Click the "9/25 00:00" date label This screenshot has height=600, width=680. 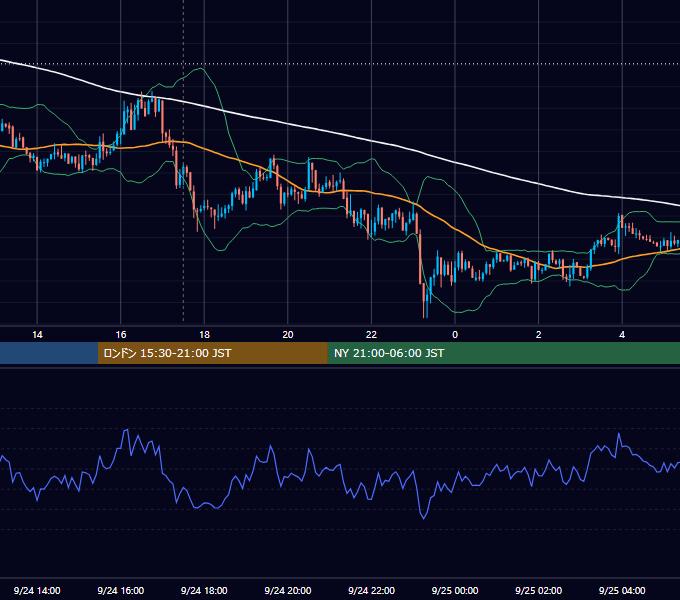click(x=455, y=591)
